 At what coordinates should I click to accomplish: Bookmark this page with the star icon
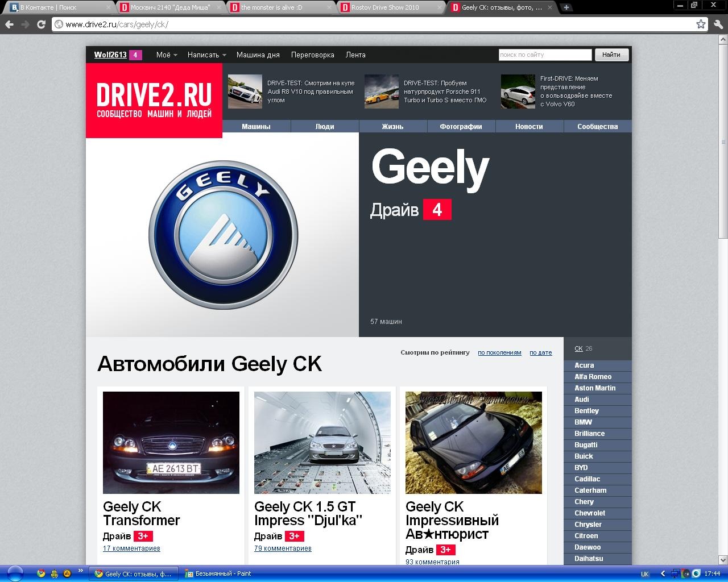tap(701, 24)
